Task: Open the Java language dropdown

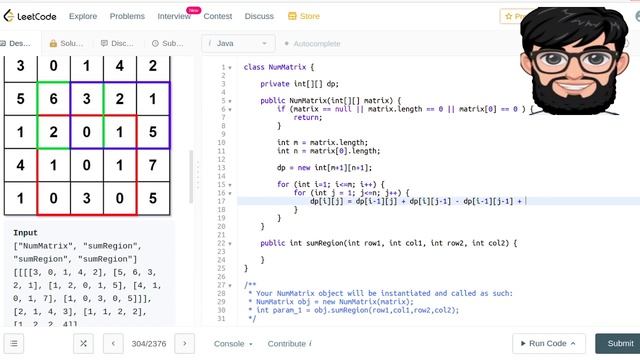Action: [x=238, y=43]
